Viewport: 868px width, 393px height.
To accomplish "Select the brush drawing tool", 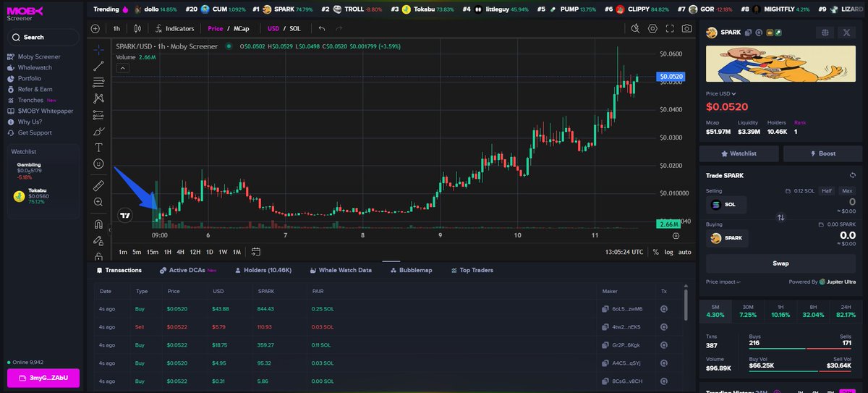I will 98,131.
